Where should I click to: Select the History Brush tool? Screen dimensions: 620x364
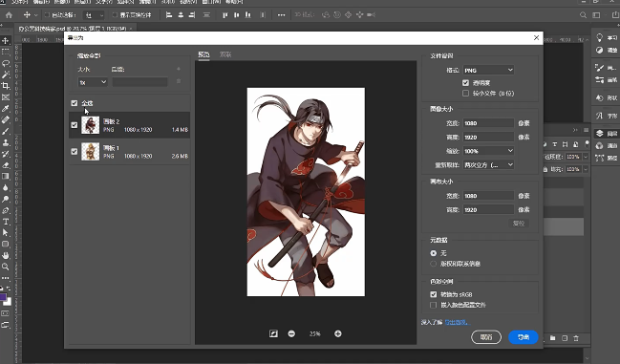(6, 154)
